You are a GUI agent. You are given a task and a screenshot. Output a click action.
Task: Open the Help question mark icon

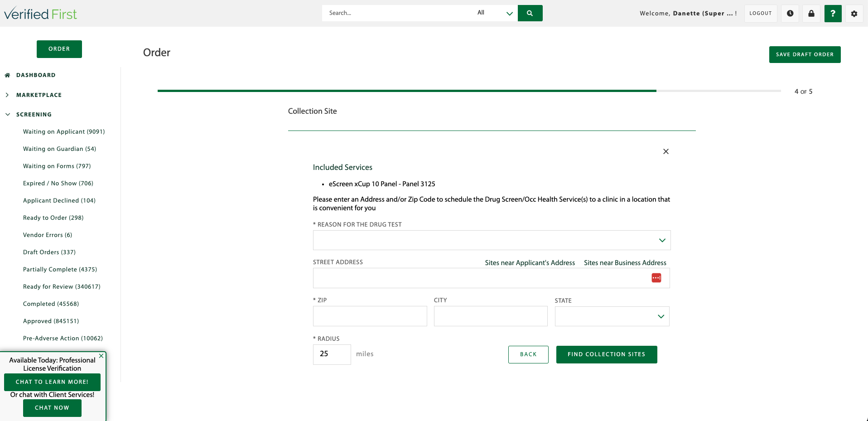coord(833,13)
